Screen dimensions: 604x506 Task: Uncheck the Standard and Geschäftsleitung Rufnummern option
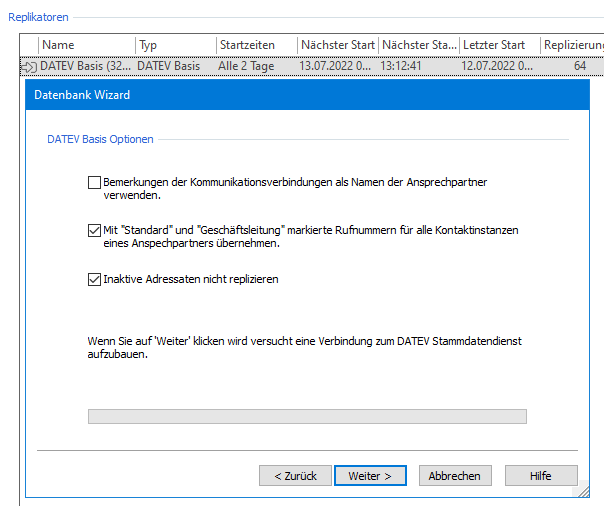pyautogui.click(x=94, y=230)
